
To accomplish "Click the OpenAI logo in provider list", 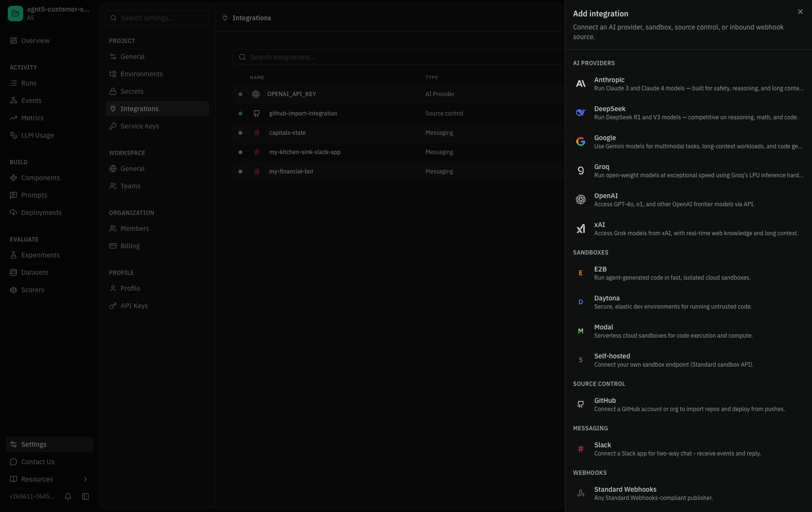I will coord(581,199).
